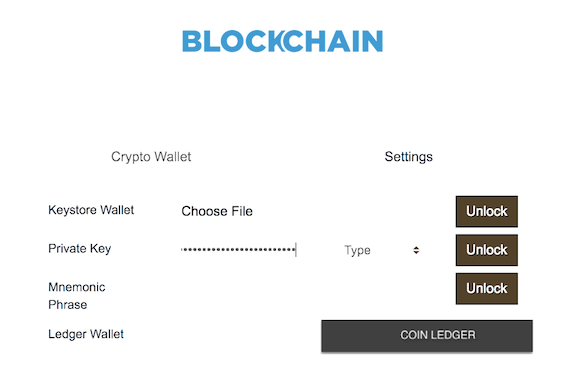This screenshot has height=370, width=579.
Task: Click the Type selector up-down arrows
Action: 416,250
